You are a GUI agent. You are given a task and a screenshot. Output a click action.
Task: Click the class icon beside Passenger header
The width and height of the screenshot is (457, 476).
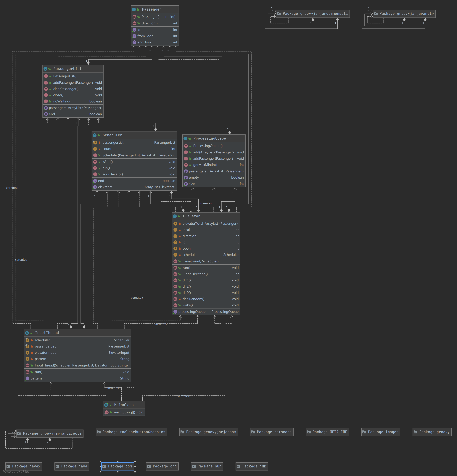pyautogui.click(x=134, y=9)
